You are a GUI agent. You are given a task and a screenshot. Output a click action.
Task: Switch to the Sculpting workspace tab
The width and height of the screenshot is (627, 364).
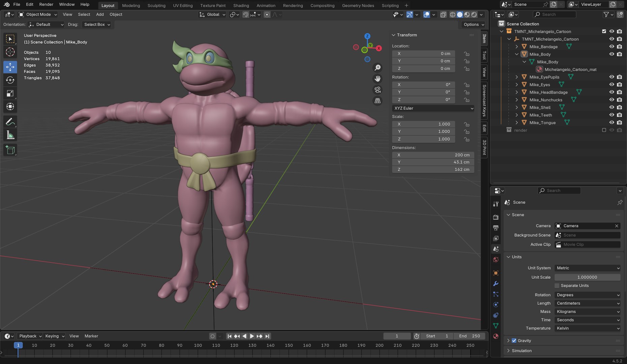(x=156, y=5)
